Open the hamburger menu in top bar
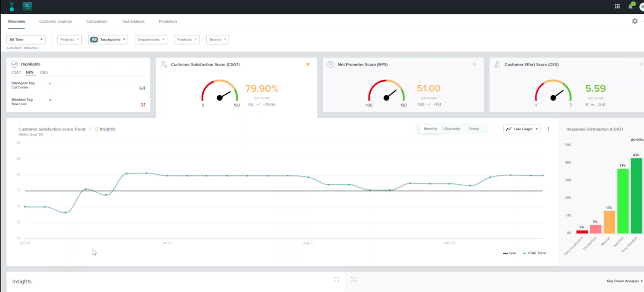644x292 pixels. click(27, 6)
